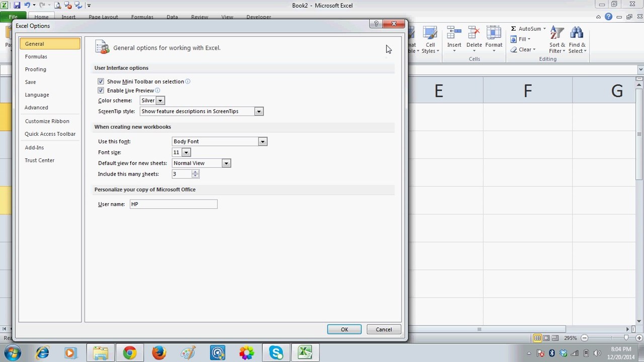Expand the Clear dropdown arrow
The image size is (644, 362).
point(534,49)
